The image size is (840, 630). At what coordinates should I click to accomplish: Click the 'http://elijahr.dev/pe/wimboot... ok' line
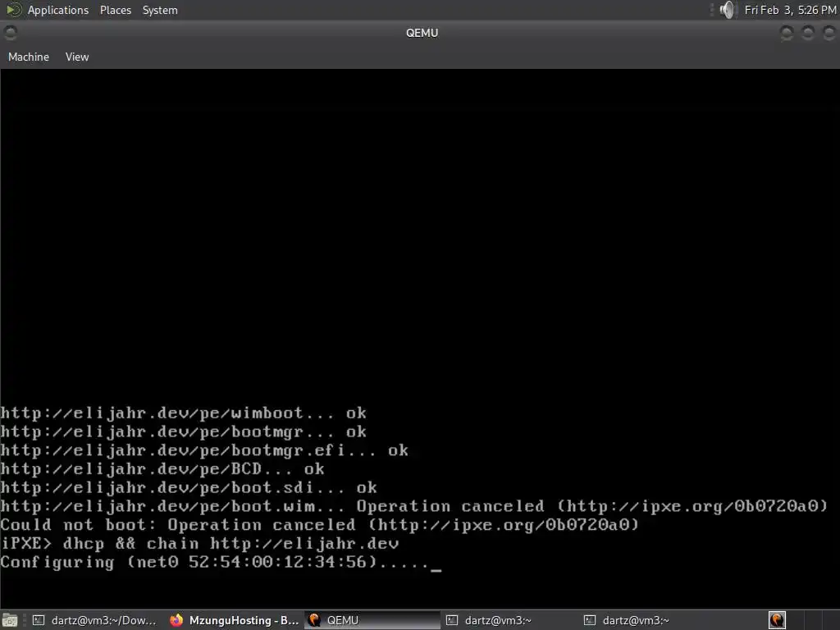click(184, 413)
